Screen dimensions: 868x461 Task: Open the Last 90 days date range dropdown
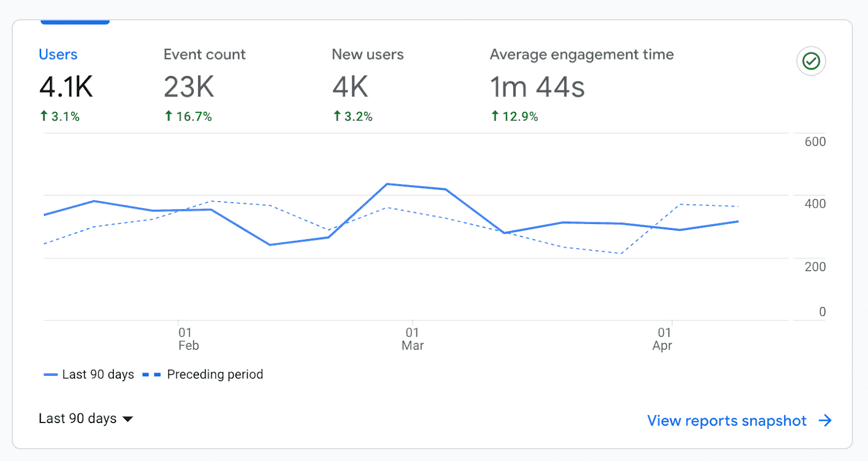click(78, 419)
